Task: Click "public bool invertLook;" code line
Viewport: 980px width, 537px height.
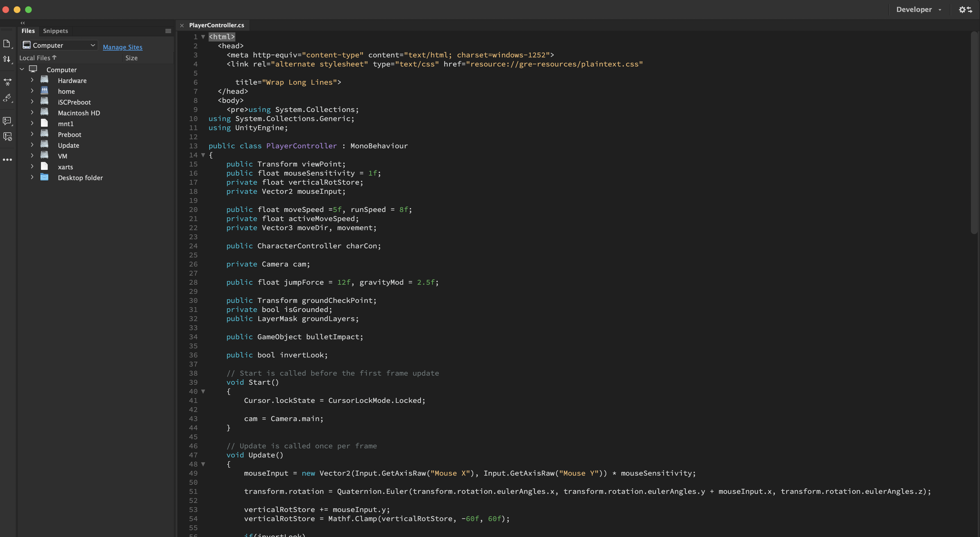Action: [277, 355]
